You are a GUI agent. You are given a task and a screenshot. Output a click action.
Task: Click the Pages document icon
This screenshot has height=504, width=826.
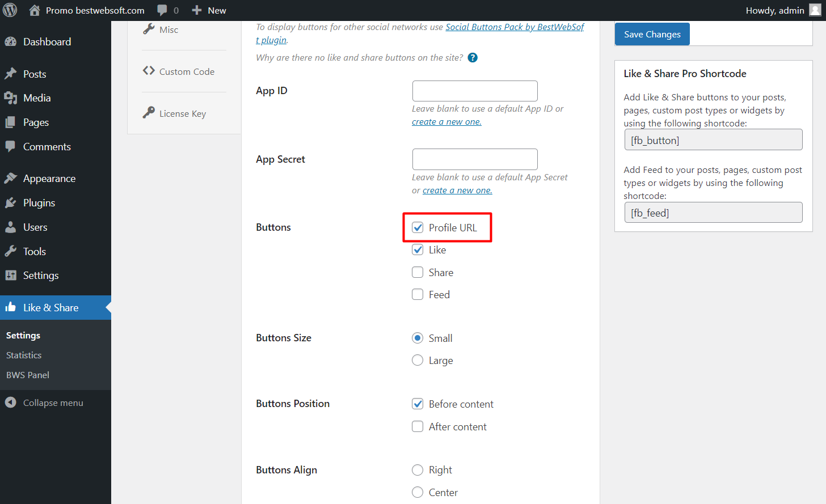click(x=10, y=122)
